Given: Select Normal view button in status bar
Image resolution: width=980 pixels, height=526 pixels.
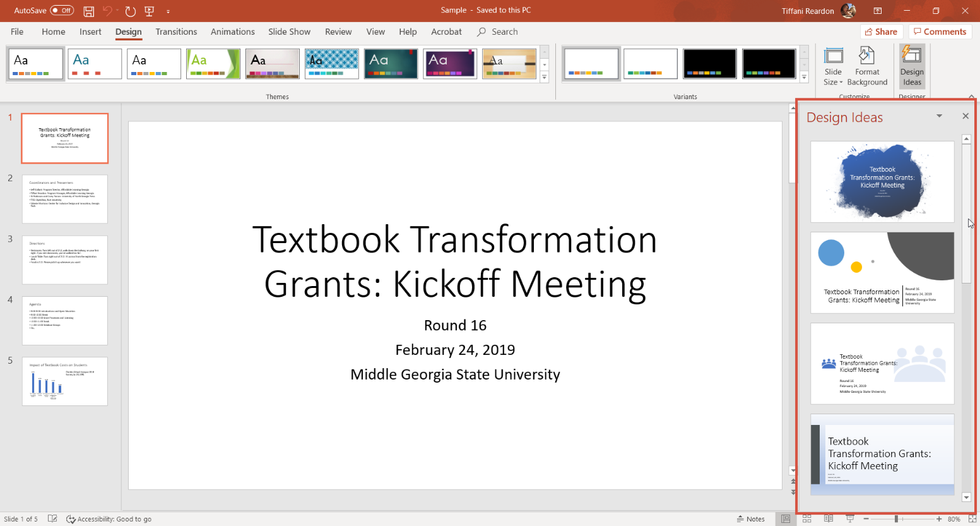Looking at the screenshot, I should (786, 518).
